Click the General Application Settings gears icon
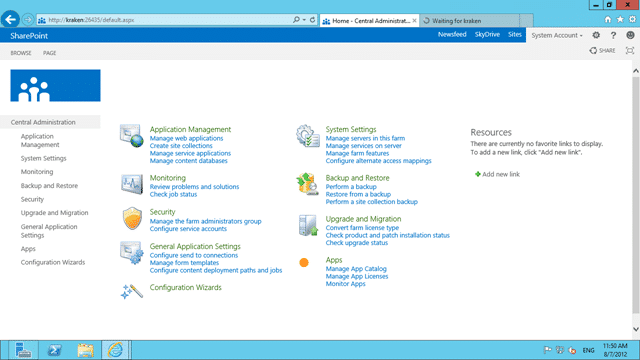 (x=131, y=252)
